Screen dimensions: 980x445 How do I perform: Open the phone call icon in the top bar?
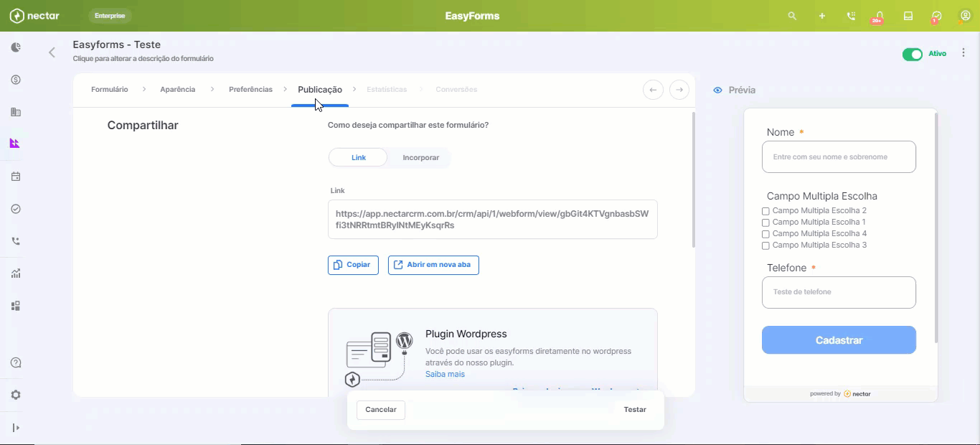pyautogui.click(x=851, y=16)
